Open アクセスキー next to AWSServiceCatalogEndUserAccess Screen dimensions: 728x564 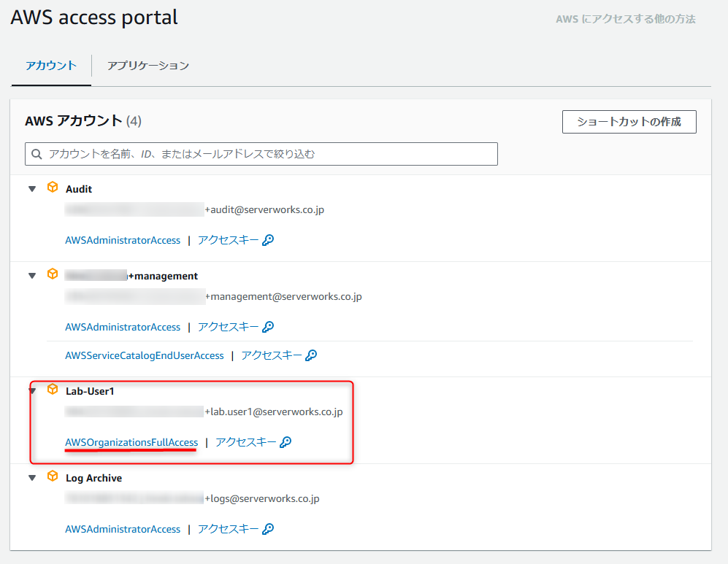pos(271,355)
